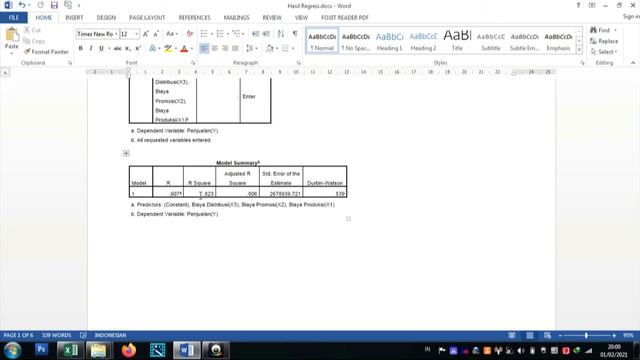Click INDONESIAN language in status bar

click(110, 335)
